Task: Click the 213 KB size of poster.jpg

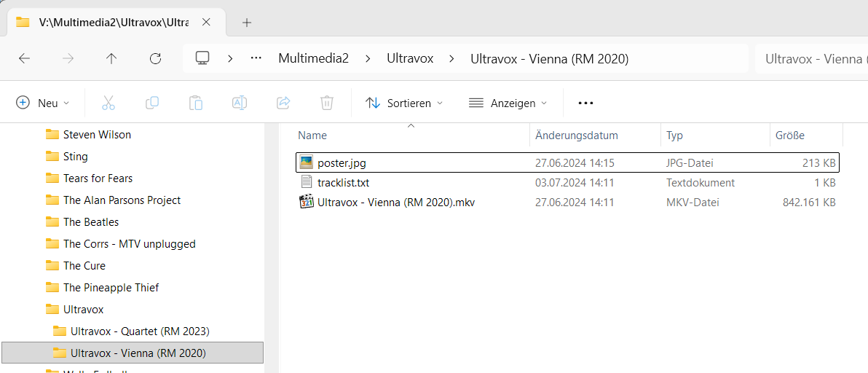Action: point(818,163)
